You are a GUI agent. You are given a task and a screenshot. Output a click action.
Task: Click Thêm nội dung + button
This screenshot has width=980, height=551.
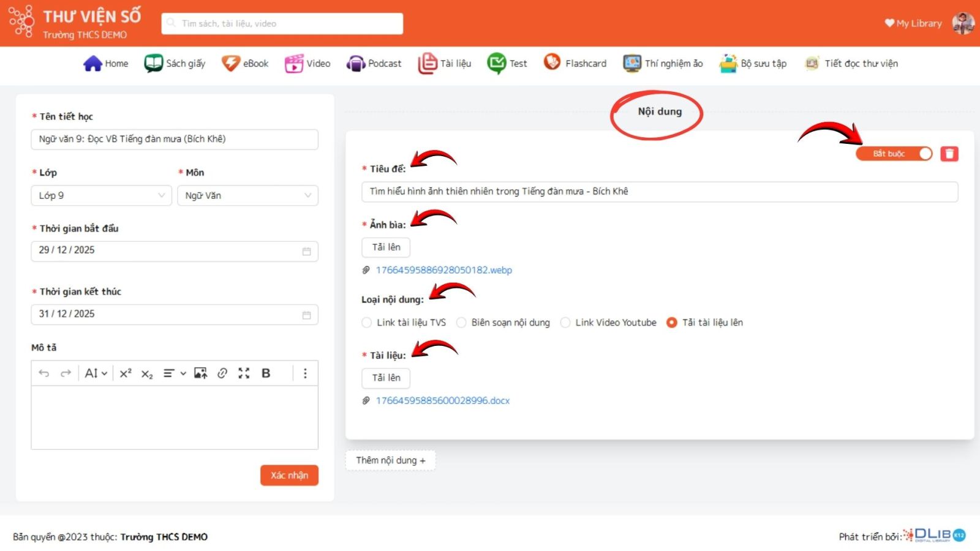(x=390, y=460)
